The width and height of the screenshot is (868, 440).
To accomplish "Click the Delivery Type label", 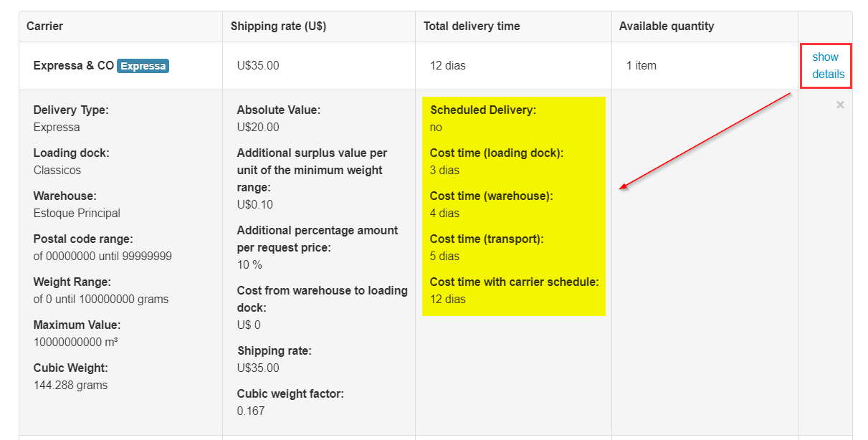I will point(71,110).
